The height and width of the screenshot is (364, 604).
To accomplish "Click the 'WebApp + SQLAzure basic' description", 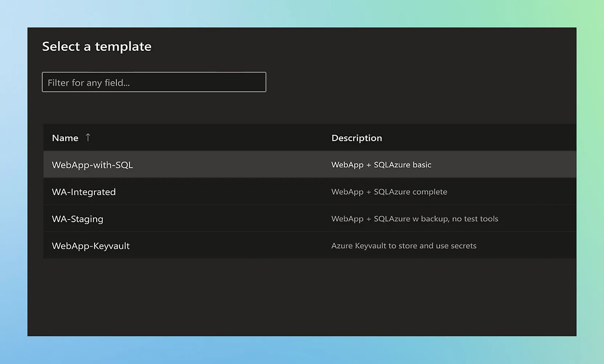I will tap(381, 165).
